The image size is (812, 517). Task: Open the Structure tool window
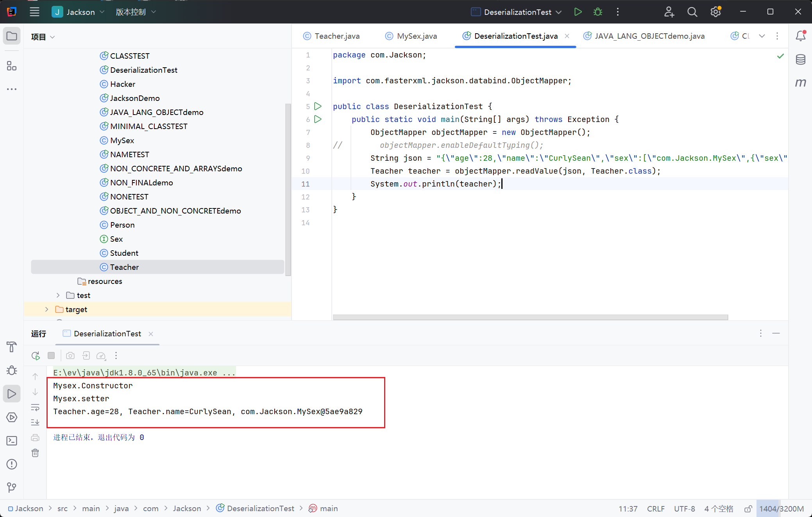(12, 66)
